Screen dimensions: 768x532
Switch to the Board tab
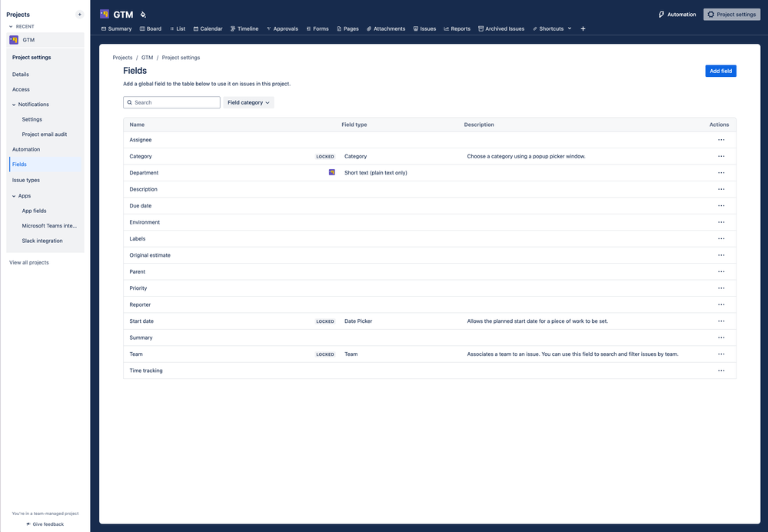pos(151,28)
